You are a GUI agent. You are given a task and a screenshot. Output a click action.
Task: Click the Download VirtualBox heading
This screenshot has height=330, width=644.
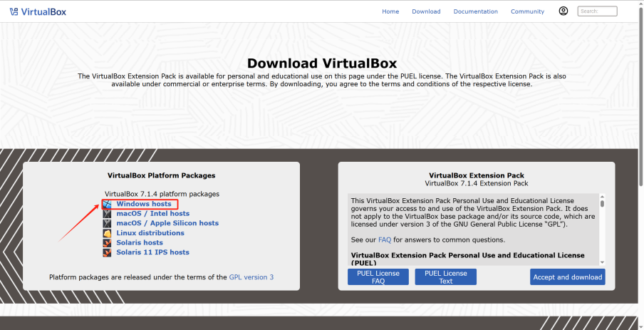322,63
